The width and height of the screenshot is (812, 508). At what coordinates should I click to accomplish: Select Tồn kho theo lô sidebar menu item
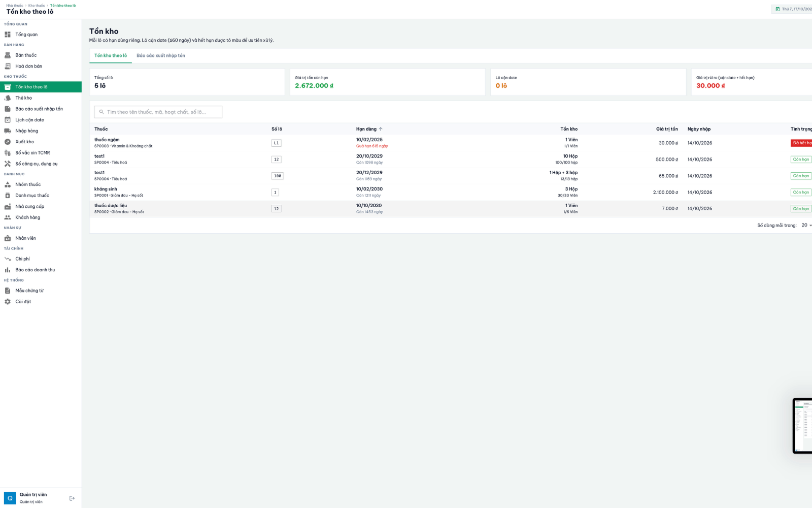coord(41,87)
